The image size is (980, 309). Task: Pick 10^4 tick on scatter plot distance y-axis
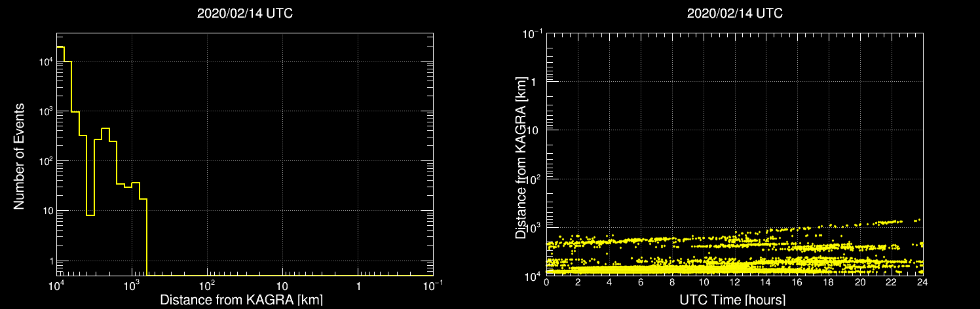[x=533, y=276]
